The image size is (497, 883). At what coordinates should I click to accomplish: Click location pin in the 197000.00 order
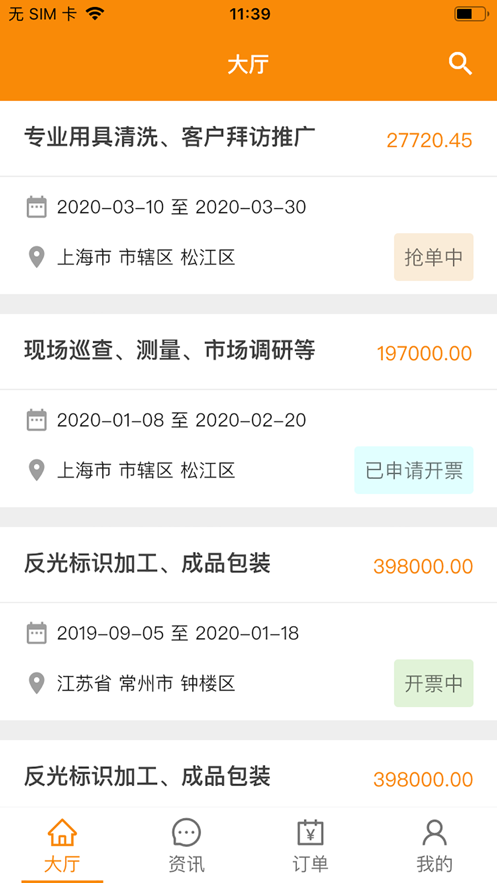click(x=37, y=470)
